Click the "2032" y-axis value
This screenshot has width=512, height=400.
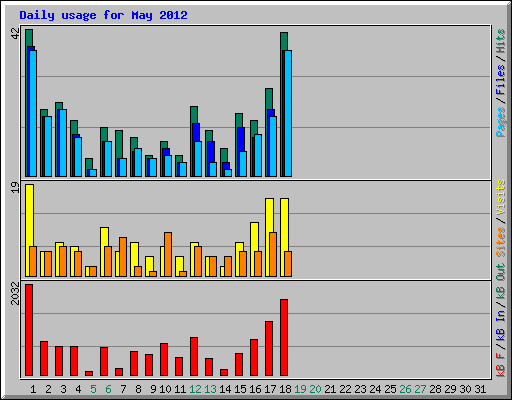point(15,293)
